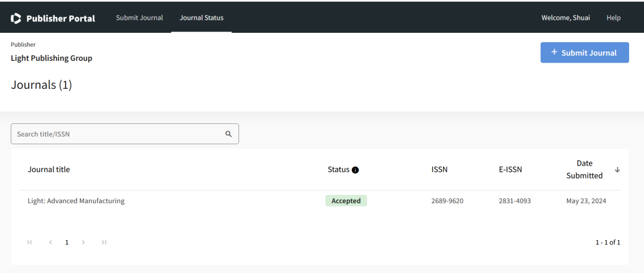The image size is (644, 273).
Task: Open the Submit Journal tab
Action: pyautogui.click(x=140, y=18)
